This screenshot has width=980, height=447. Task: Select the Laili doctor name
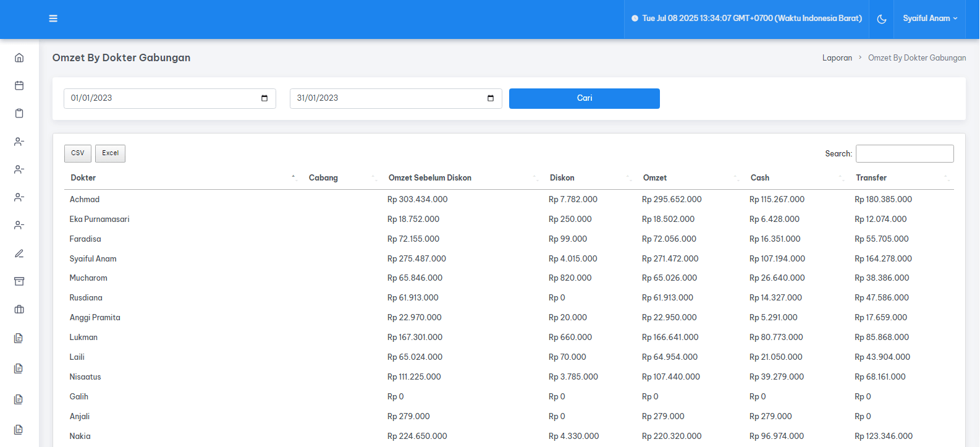tap(77, 357)
